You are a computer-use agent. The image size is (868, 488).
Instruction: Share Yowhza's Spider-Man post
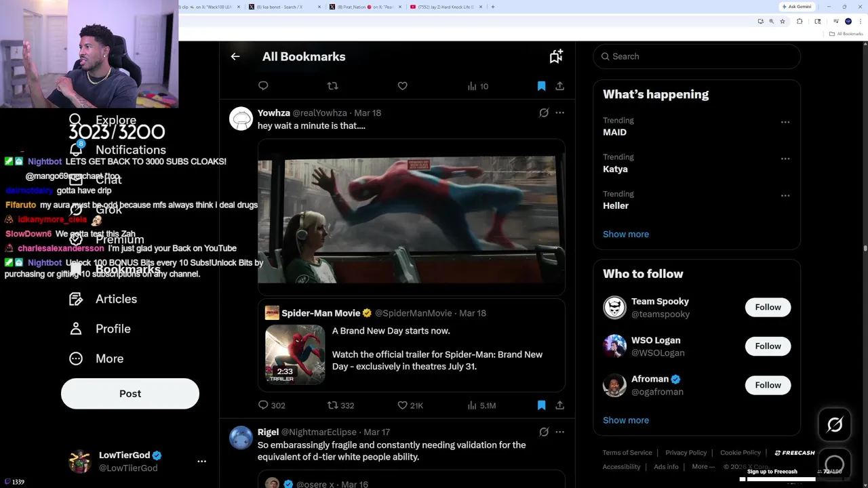[x=559, y=405]
